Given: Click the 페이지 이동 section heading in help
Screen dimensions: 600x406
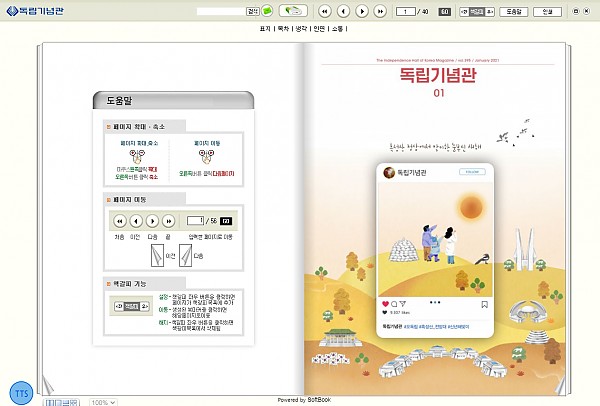Looking at the screenshot, I should pos(130,200).
